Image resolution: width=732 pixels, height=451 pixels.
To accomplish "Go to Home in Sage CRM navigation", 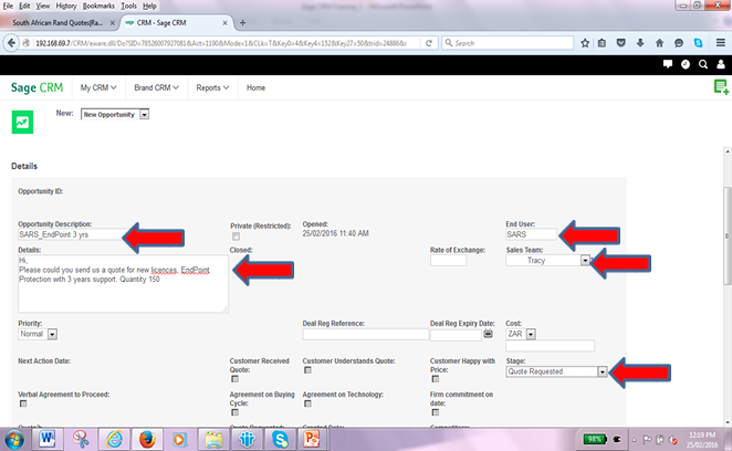I will point(255,88).
